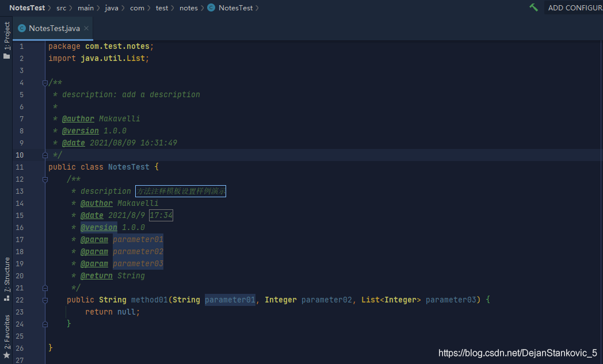The height and width of the screenshot is (364, 603).
Task: Click @version tag on line 8
Action: pos(81,131)
